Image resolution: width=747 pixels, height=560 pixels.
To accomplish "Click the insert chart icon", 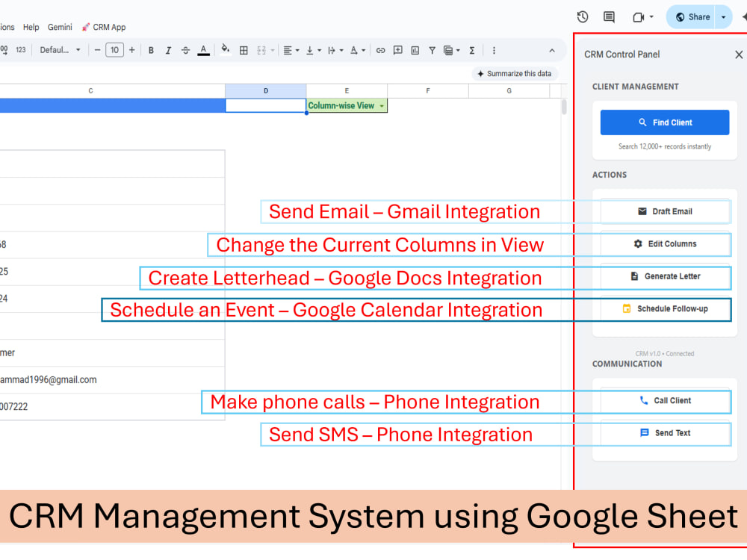I will pos(415,50).
